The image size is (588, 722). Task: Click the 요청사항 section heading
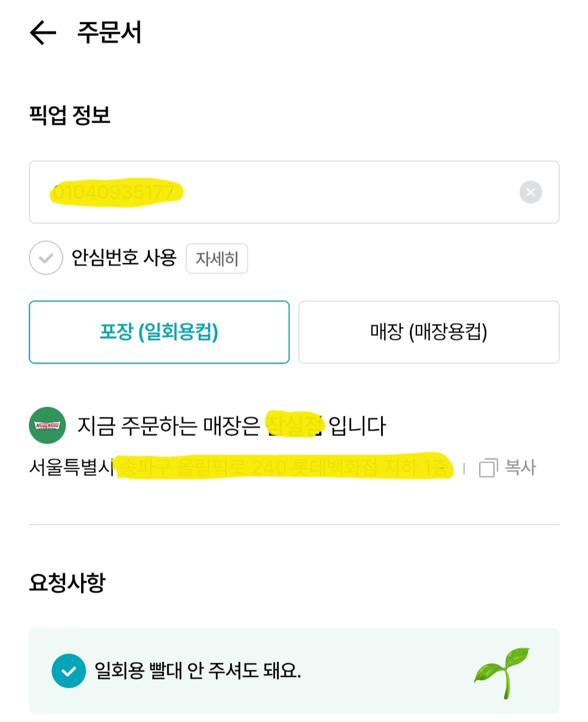pyautogui.click(x=67, y=583)
